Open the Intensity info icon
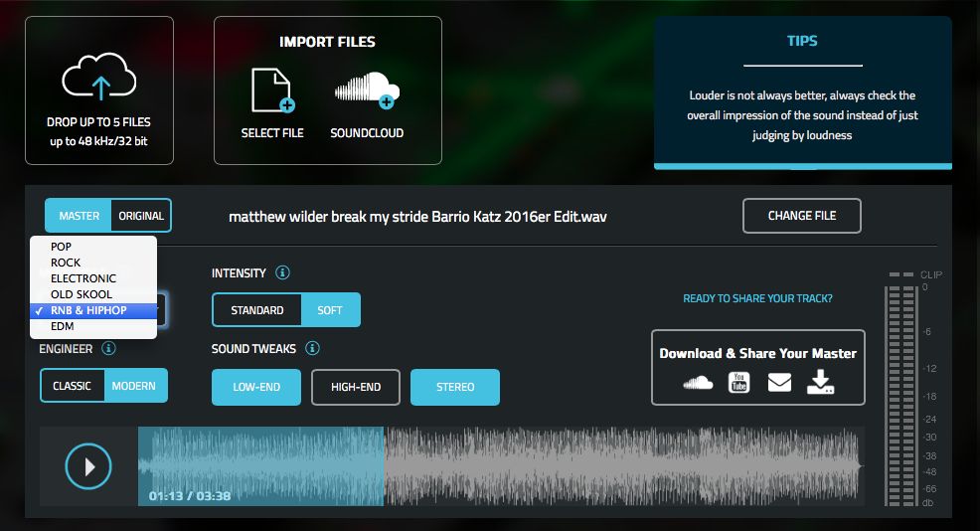This screenshot has height=531, width=980. [x=282, y=272]
